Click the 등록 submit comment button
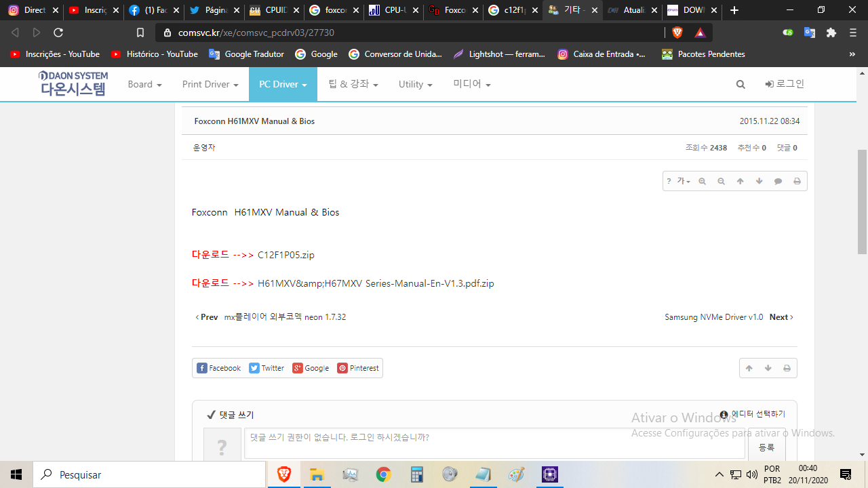Viewport: 868px width, 488px height. coord(766,447)
